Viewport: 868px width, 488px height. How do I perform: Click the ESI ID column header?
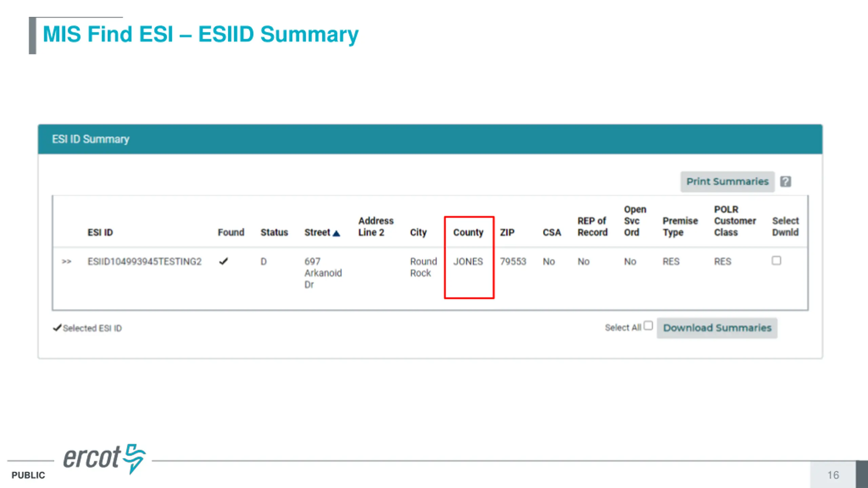pyautogui.click(x=100, y=232)
